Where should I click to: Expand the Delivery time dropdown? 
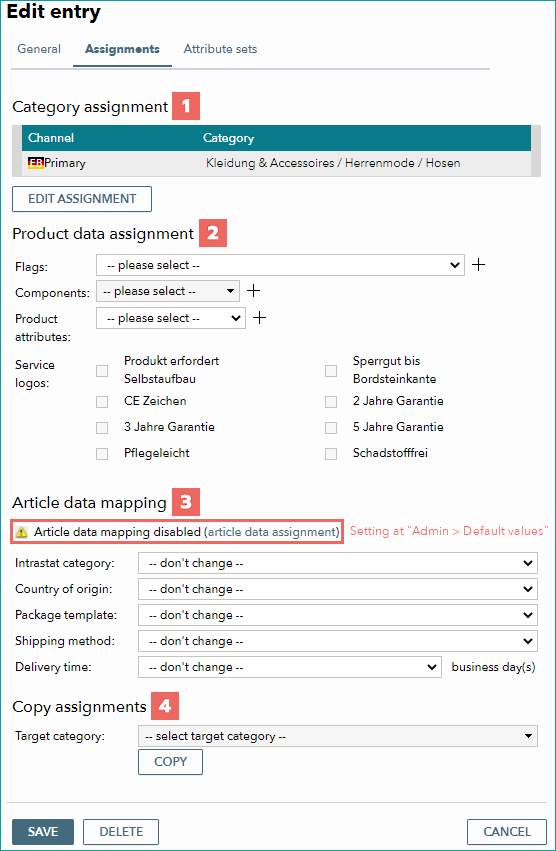tap(289, 668)
